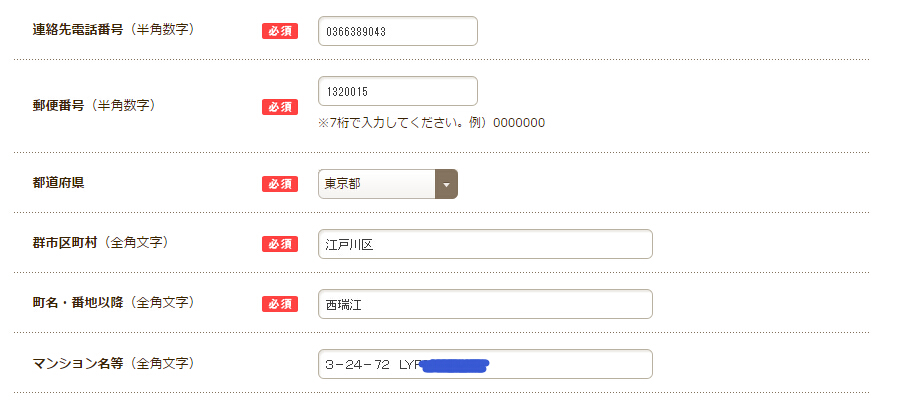Click the 都道府県 label text
Viewport: 900px width, 404px height.
click(x=59, y=183)
